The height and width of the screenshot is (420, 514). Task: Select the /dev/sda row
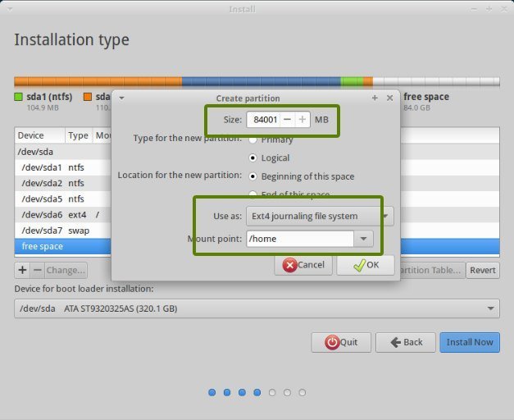pyautogui.click(x=63, y=152)
